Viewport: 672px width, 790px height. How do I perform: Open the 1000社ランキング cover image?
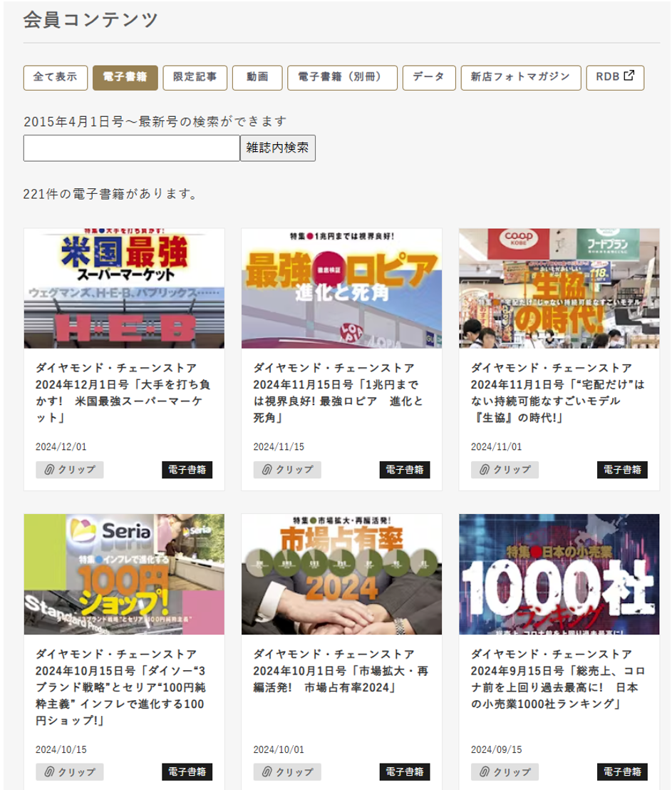tap(559, 574)
